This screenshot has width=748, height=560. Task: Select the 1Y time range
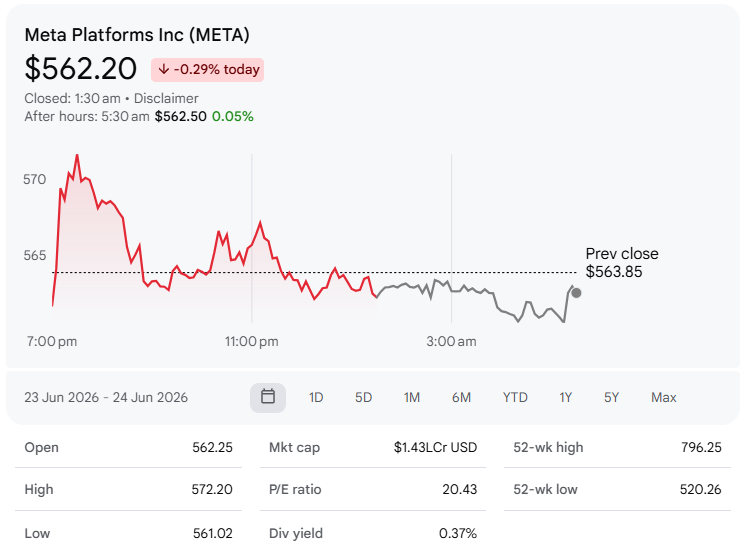pos(565,397)
